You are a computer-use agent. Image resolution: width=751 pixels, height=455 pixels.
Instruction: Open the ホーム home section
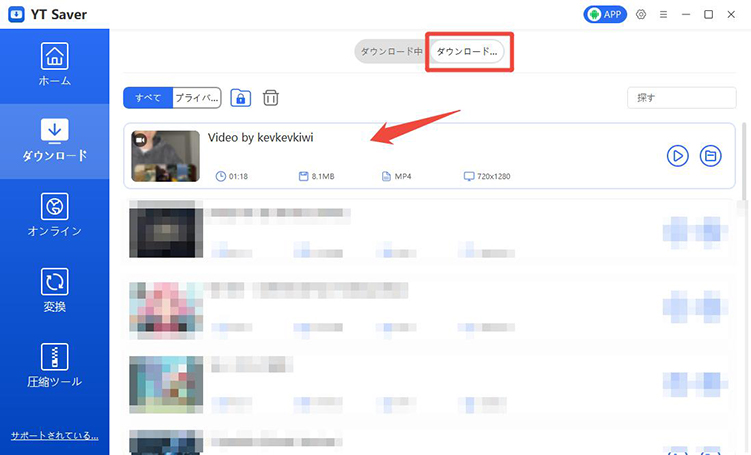55,66
